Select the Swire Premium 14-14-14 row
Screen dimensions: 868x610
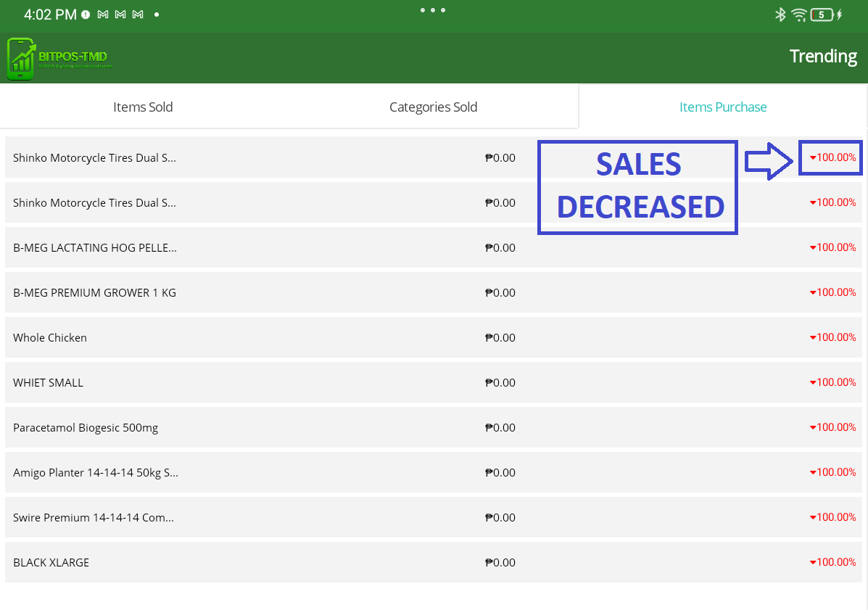point(94,518)
